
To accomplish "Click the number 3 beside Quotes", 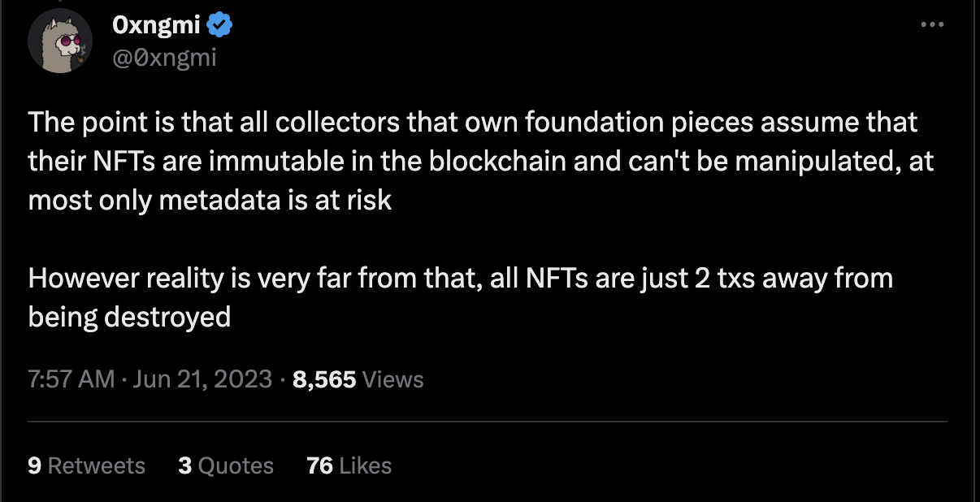I will [184, 465].
